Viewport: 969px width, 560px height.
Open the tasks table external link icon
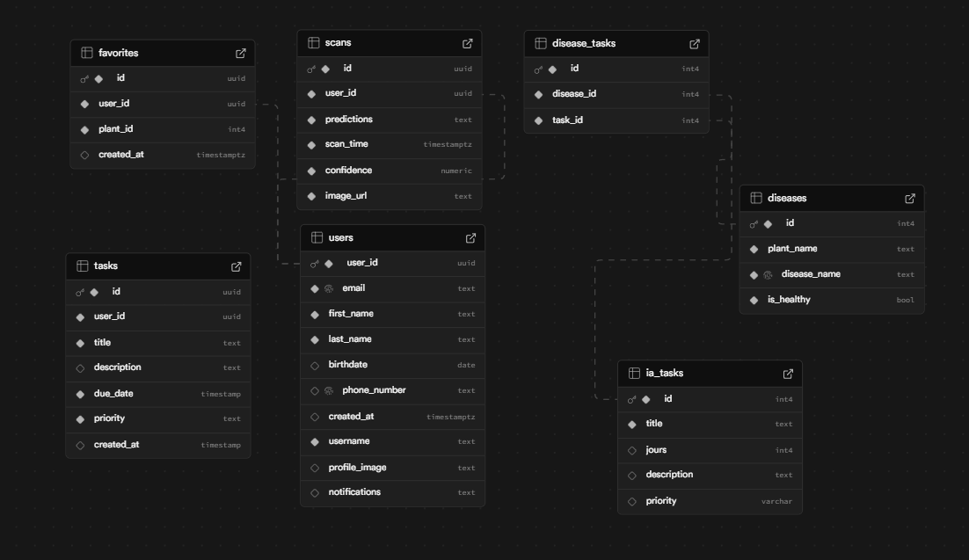pos(237,266)
